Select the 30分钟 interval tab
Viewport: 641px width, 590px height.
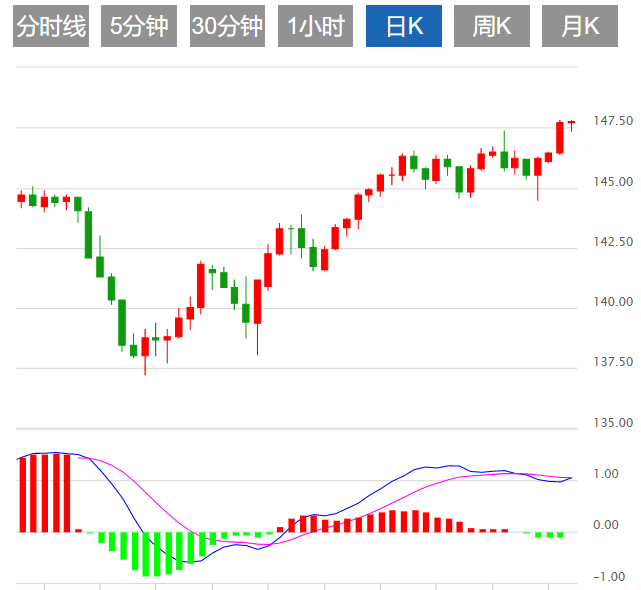(227, 26)
